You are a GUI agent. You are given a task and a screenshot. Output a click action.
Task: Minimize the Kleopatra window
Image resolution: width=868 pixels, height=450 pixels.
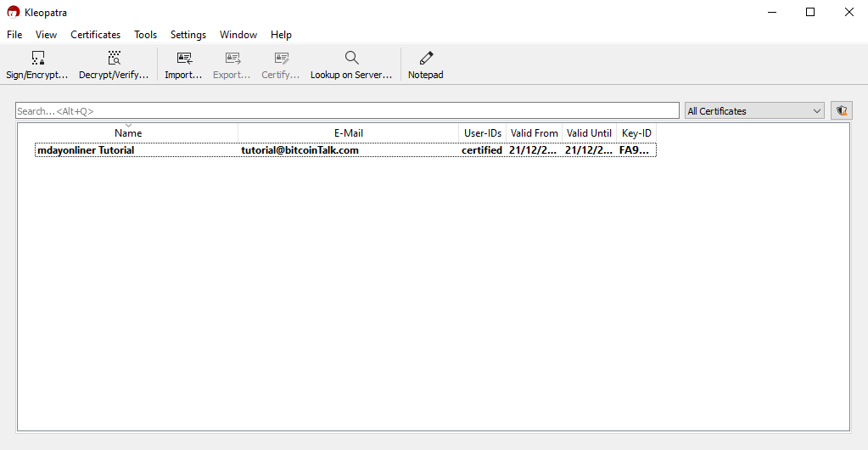coord(771,12)
